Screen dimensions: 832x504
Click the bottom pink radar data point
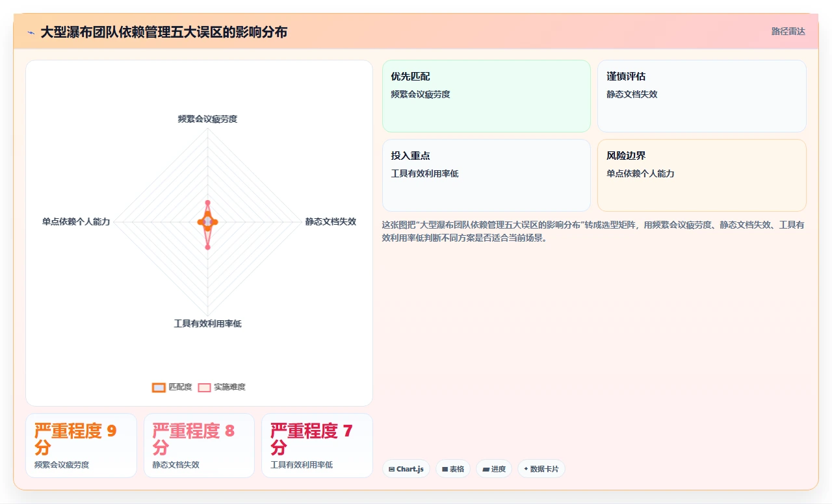pos(207,247)
